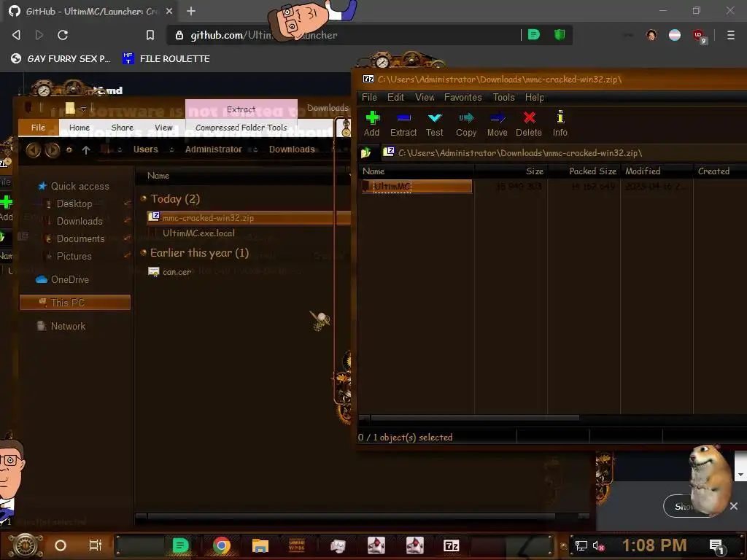Open OneDrive in the navigation pane
This screenshot has height=560, width=747.
69,279
